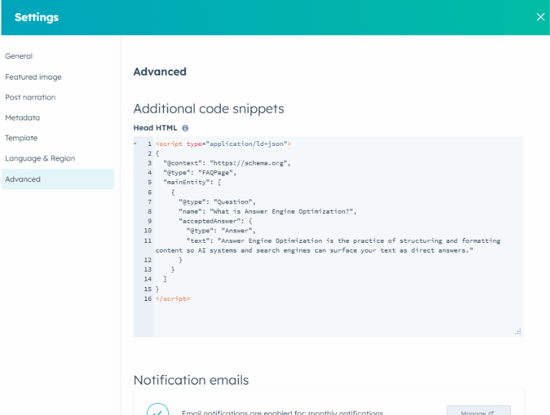Open the Featured image section

point(33,77)
